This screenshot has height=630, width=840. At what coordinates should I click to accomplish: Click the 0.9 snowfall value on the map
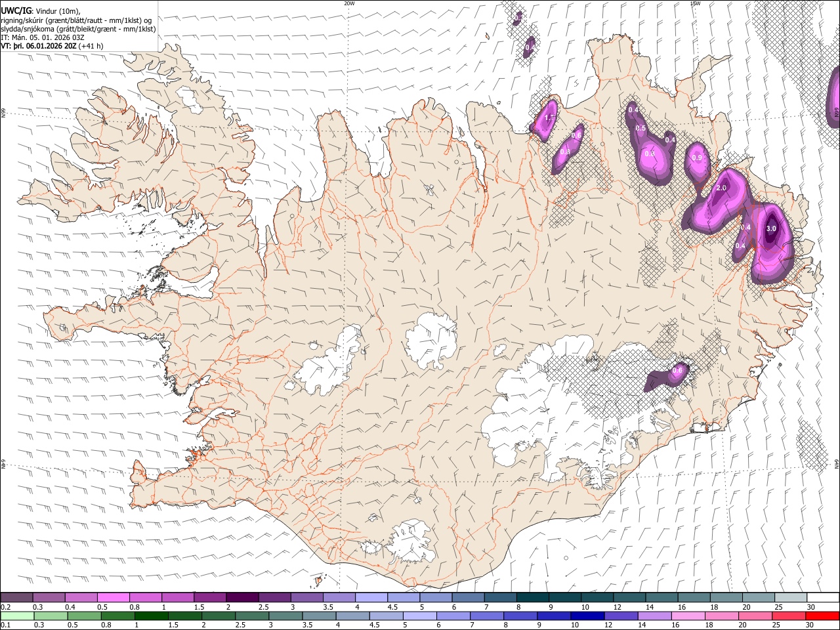pyautogui.click(x=697, y=157)
